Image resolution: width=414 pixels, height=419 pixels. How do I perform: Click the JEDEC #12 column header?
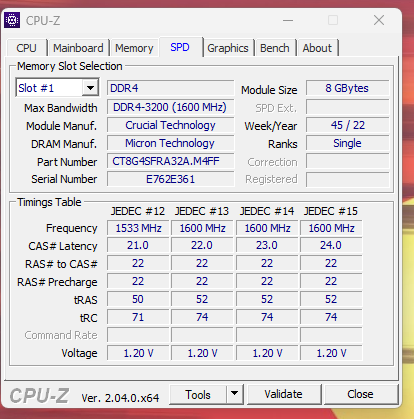click(x=138, y=211)
